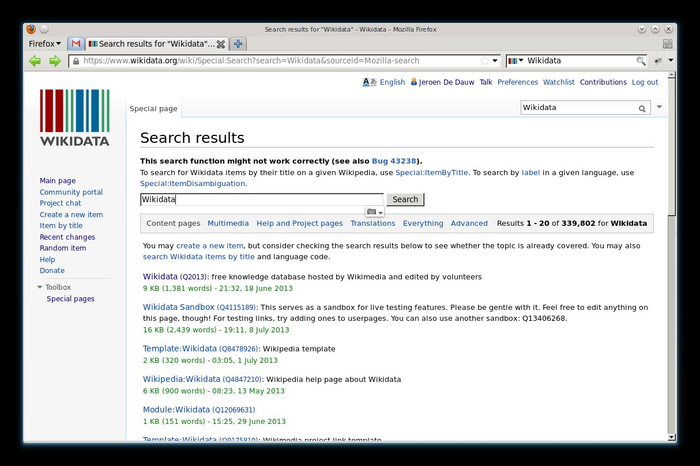Click Log out
This screenshot has width=700, height=466.
645,82
